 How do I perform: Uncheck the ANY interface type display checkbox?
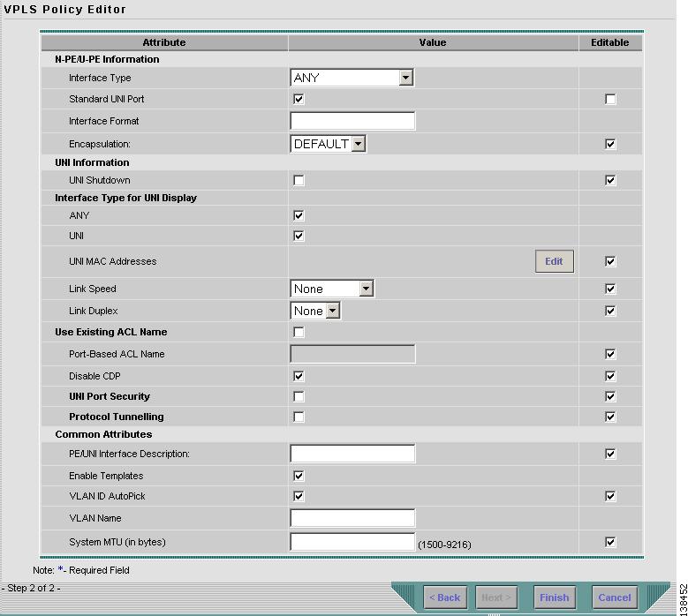[299, 215]
